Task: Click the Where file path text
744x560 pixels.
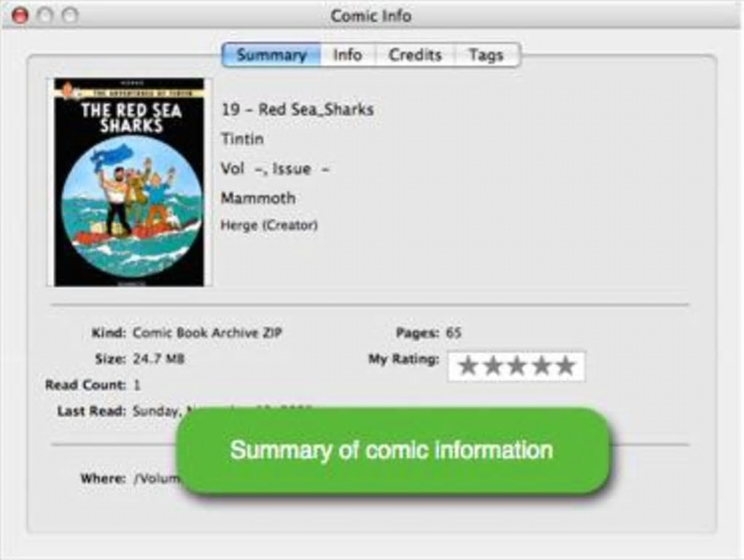Action: (157, 478)
